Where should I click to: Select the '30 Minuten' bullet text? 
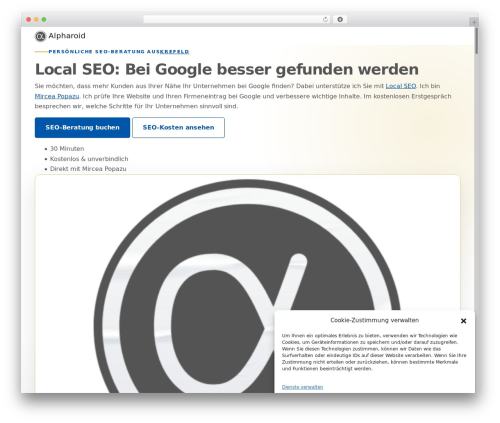67,149
